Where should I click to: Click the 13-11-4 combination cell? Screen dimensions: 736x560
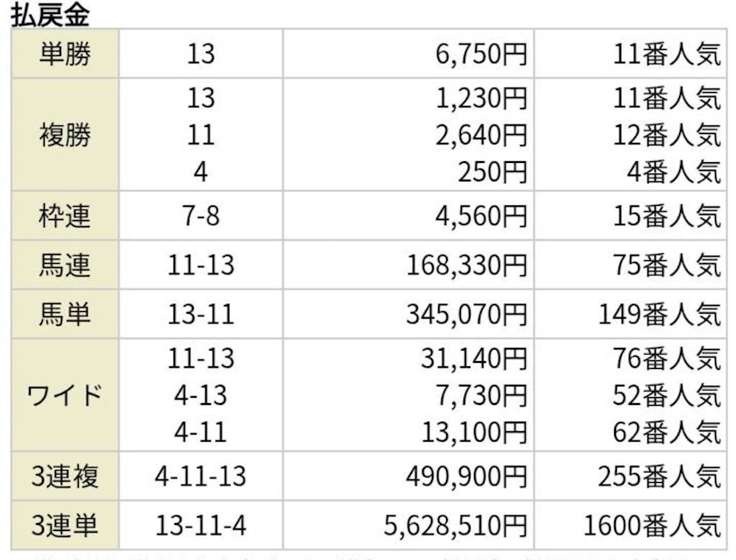tap(201, 525)
